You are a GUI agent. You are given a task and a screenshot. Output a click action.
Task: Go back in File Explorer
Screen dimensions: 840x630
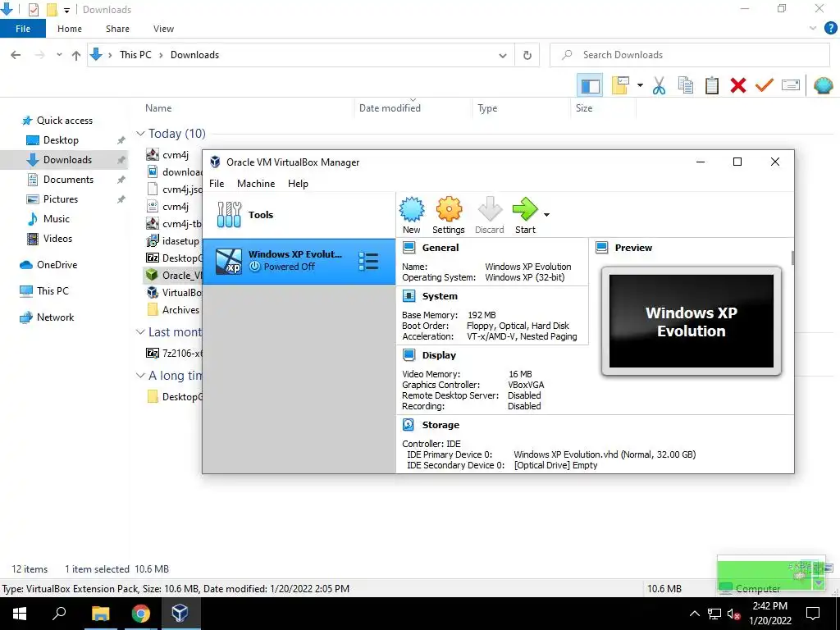16,55
